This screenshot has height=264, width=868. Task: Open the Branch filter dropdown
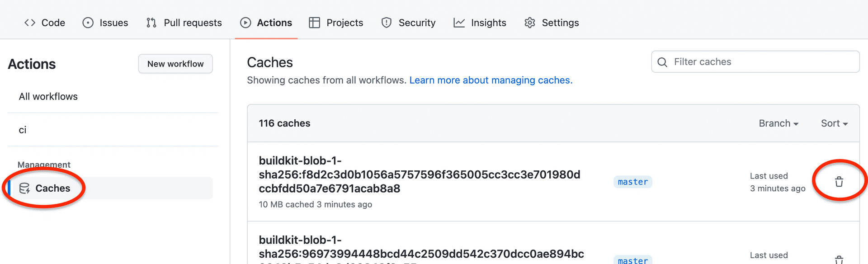[778, 123]
